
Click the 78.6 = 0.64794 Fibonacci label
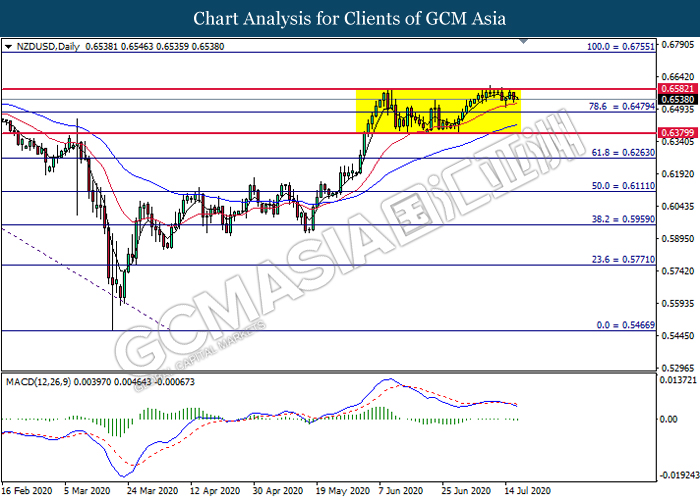coord(622,106)
